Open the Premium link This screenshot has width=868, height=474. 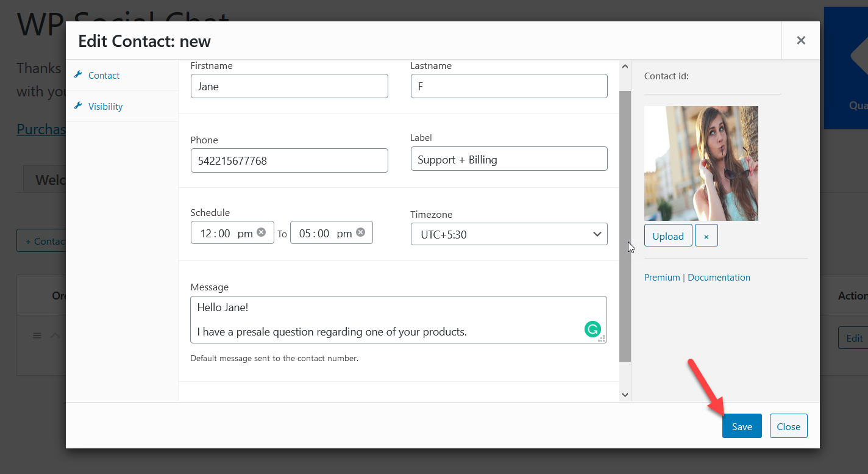[662, 277]
